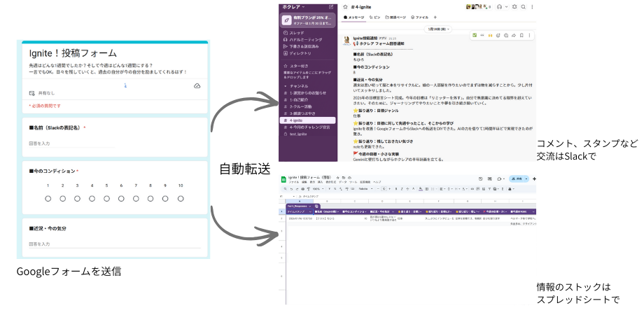Switch to the メッセージ tab
This screenshot has height=315, width=644.
coord(354,17)
